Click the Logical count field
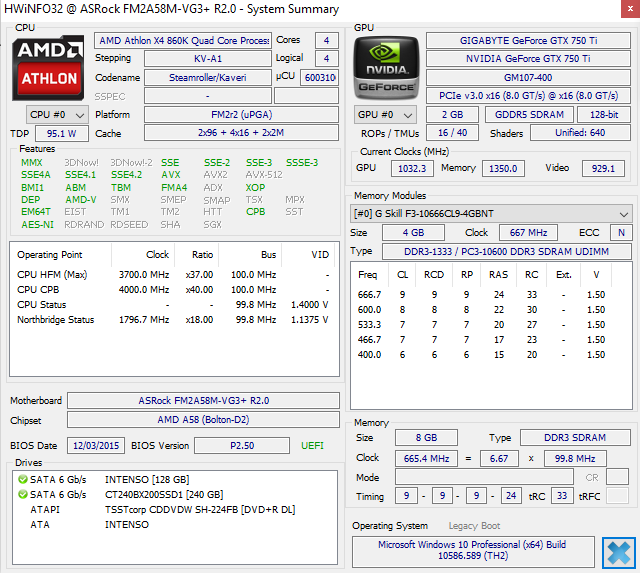Viewport: 640px width, 573px height. pos(327,58)
